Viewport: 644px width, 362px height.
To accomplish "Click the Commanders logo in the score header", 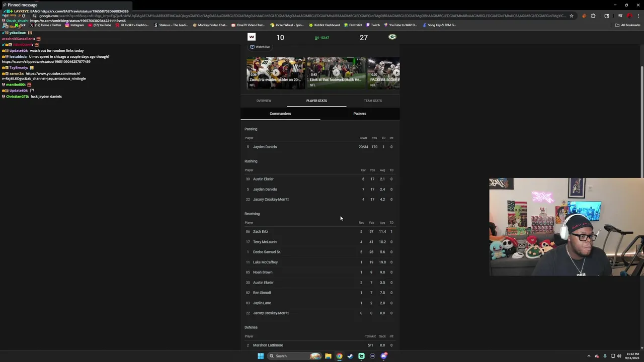I will pos(252,37).
